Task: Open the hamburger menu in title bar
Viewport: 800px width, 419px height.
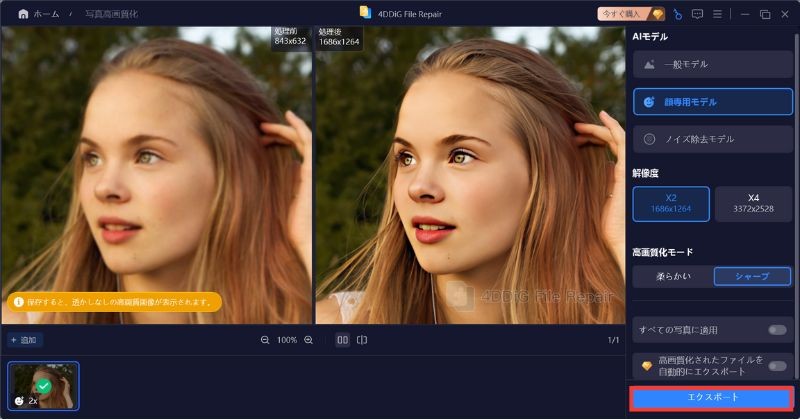Action: point(717,14)
